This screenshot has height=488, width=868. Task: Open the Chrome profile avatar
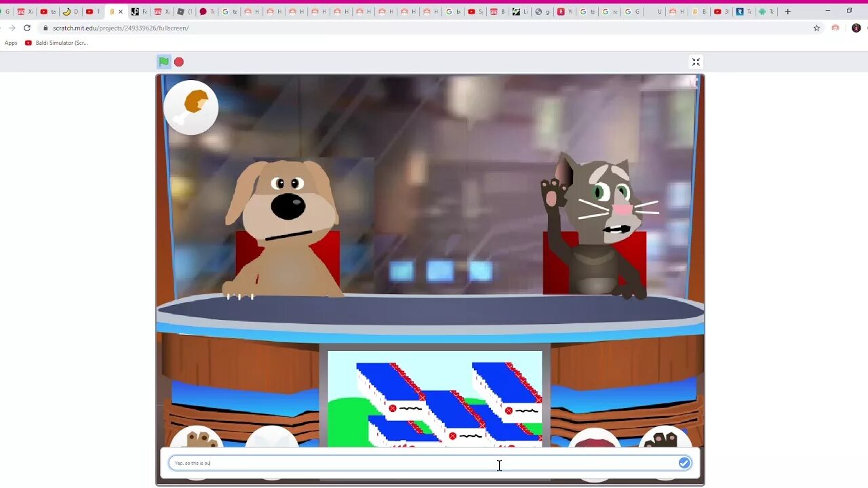(x=856, y=28)
